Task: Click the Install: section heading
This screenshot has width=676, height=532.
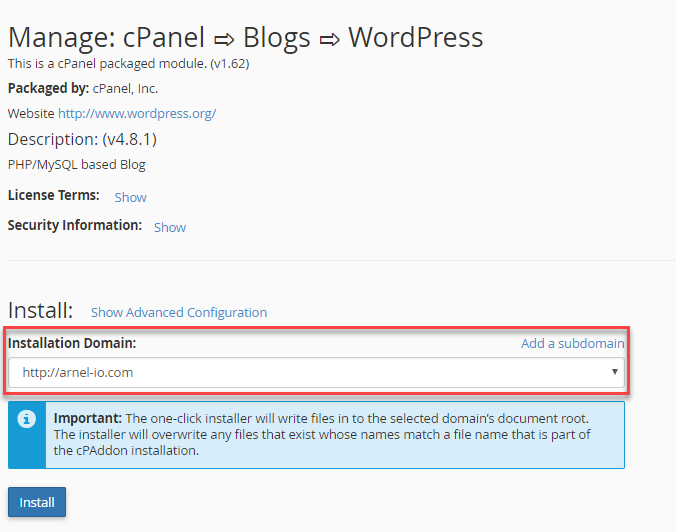Action: (41, 310)
